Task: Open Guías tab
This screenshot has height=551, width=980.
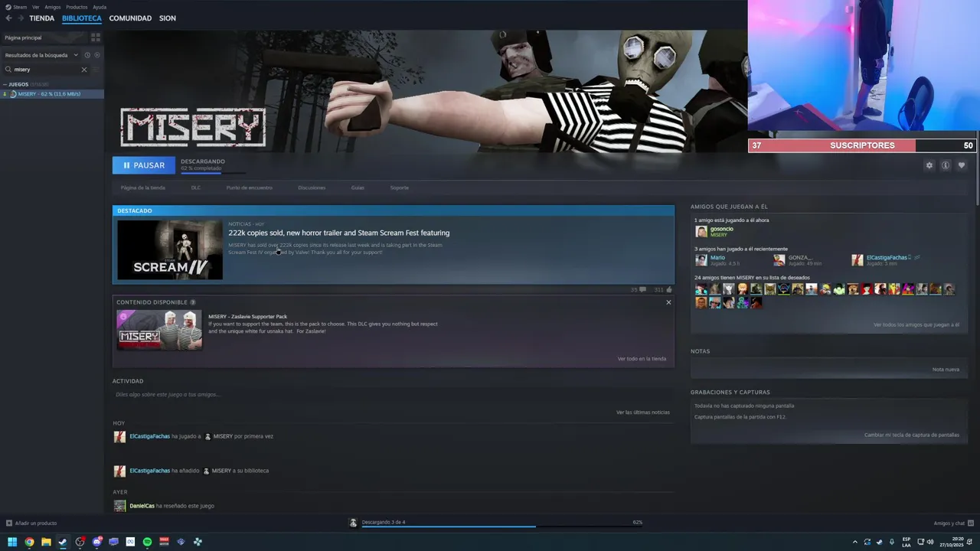Action: (358, 187)
